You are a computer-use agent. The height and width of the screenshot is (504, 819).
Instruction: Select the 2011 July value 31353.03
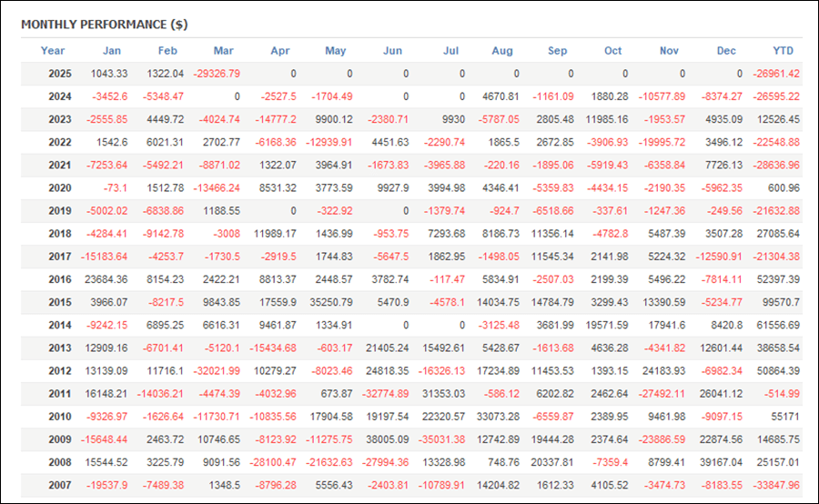pyautogui.click(x=443, y=394)
